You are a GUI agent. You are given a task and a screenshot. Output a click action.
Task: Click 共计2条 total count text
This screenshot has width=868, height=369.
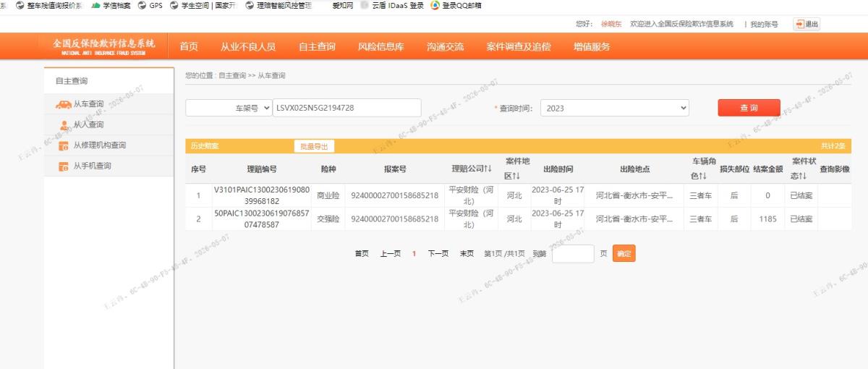(x=833, y=146)
